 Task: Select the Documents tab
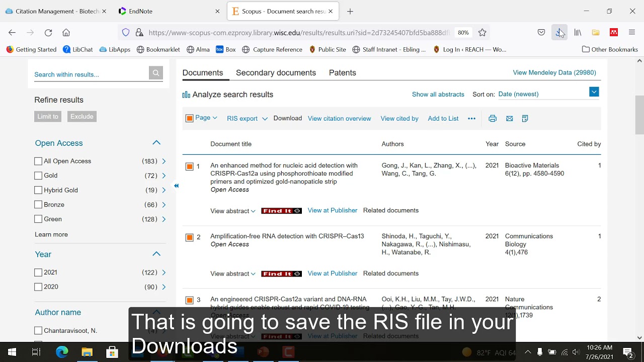point(203,73)
